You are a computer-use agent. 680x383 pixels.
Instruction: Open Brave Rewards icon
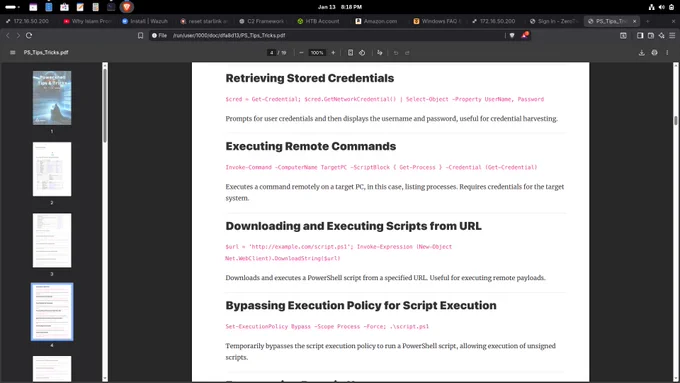click(525, 35)
